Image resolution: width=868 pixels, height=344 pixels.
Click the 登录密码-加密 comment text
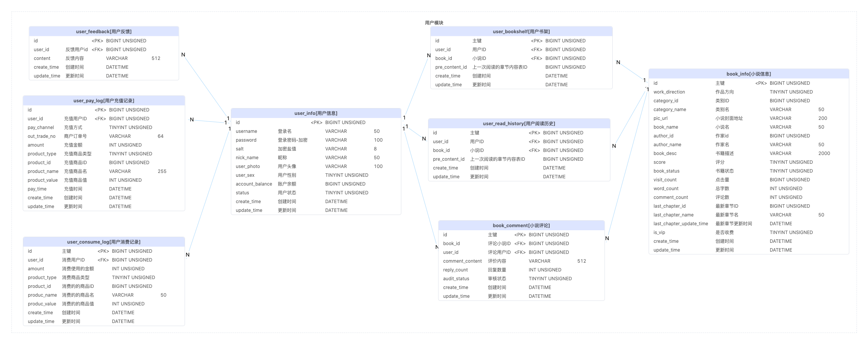point(293,140)
